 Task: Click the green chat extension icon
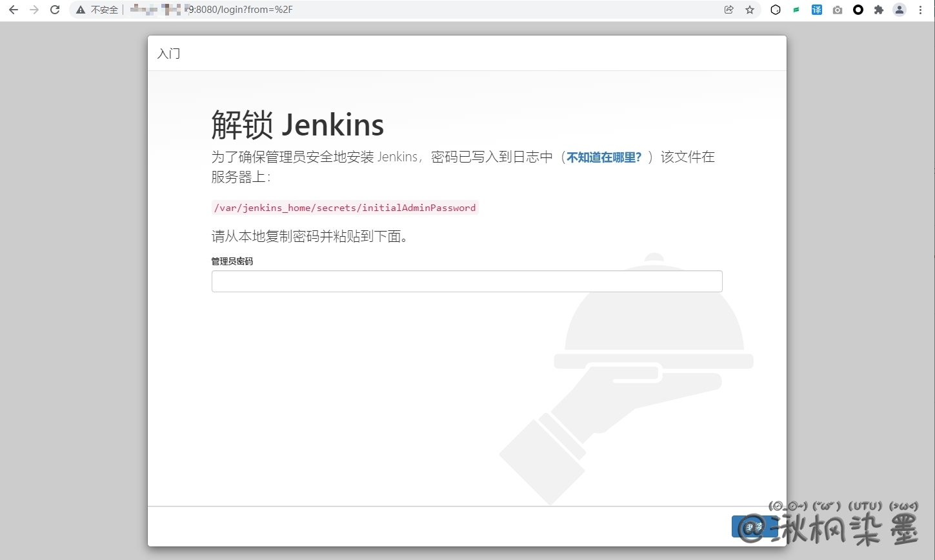[796, 10]
